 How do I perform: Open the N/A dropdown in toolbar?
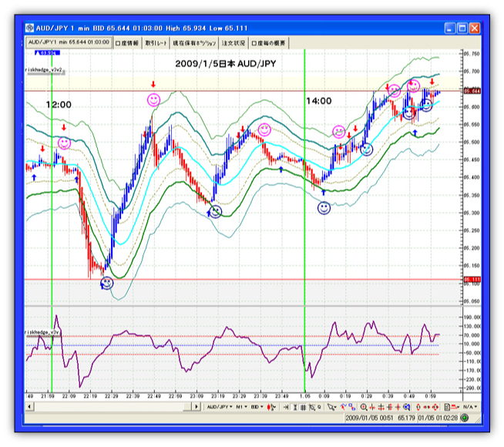(x=472, y=405)
